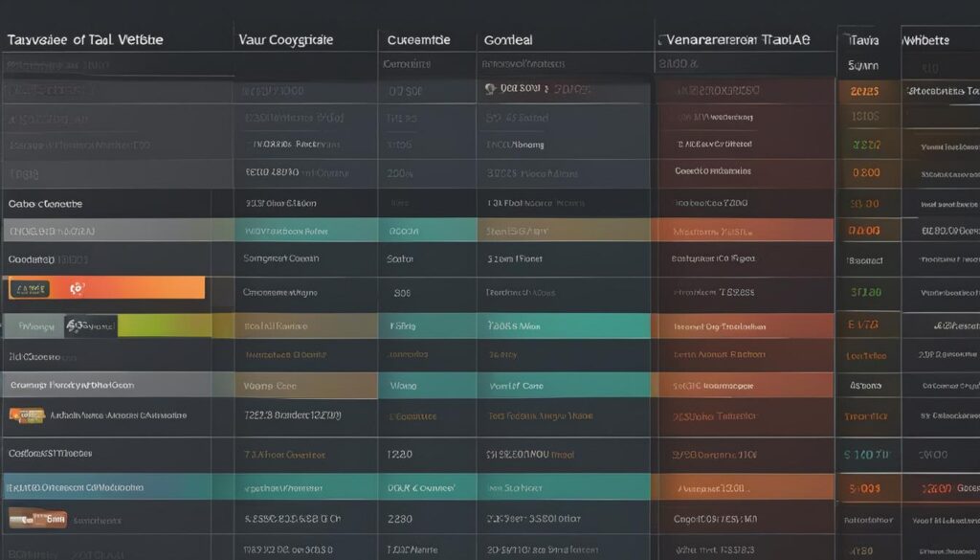Click the dark badge inside the orange bar
Screen dimensions: 980x560
click(x=30, y=289)
